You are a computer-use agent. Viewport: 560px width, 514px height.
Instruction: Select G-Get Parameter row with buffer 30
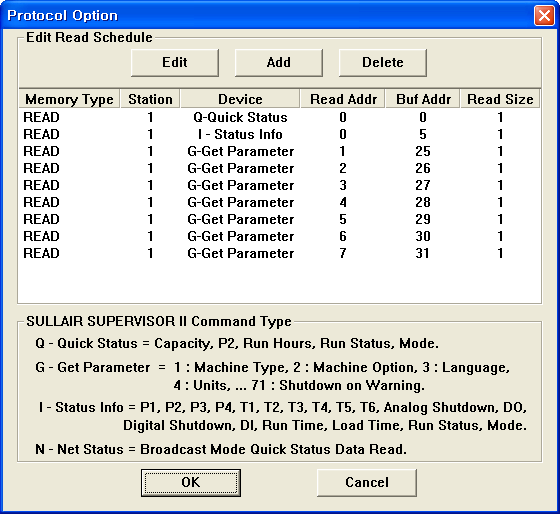click(280, 236)
